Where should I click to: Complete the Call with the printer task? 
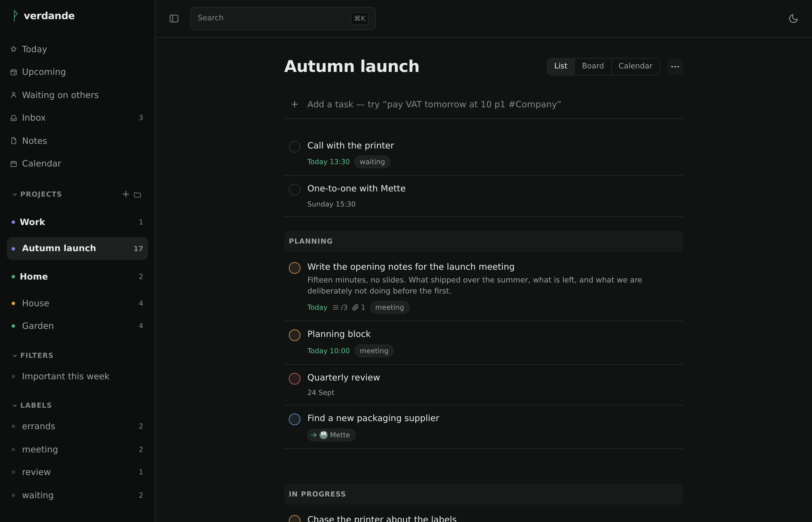(x=295, y=147)
